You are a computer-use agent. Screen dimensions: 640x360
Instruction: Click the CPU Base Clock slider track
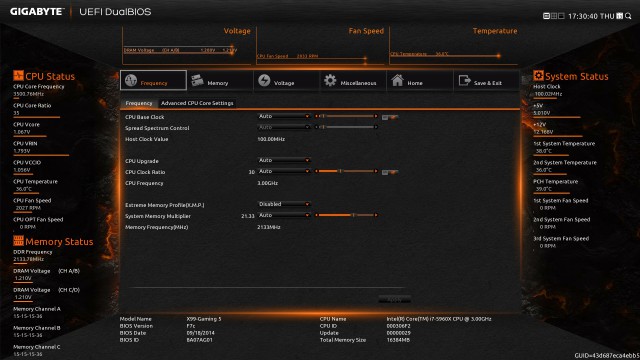(x=346, y=116)
